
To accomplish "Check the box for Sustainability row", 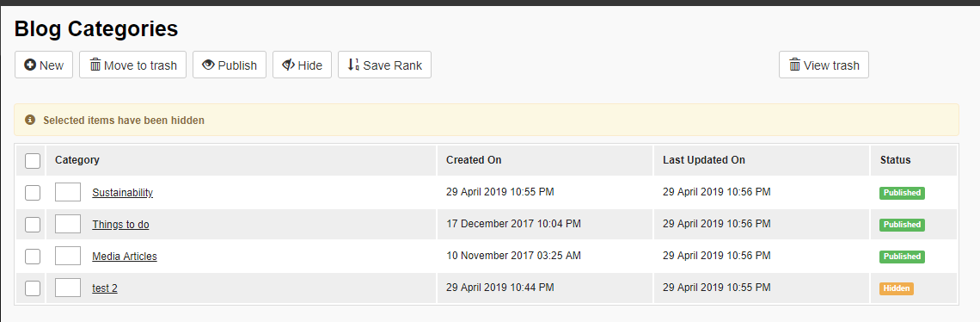I will [33, 193].
